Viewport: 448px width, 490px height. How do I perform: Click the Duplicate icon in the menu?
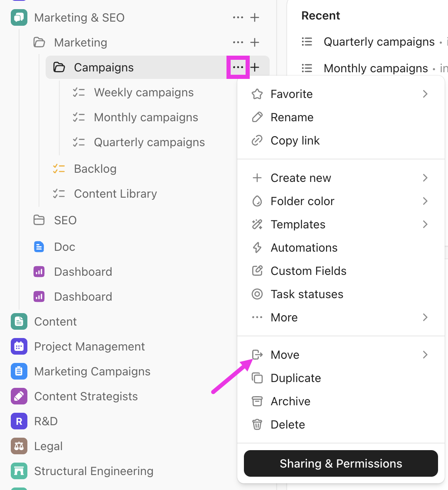257,378
